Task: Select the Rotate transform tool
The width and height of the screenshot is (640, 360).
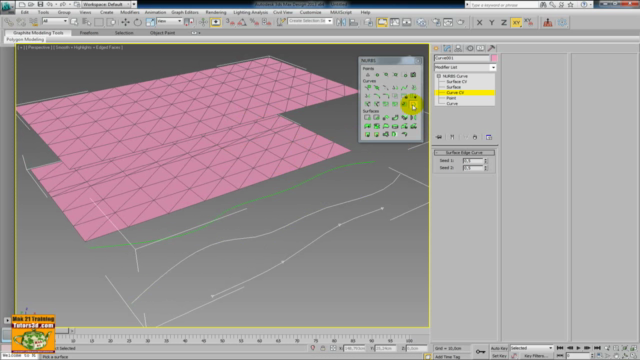Action: [138, 22]
